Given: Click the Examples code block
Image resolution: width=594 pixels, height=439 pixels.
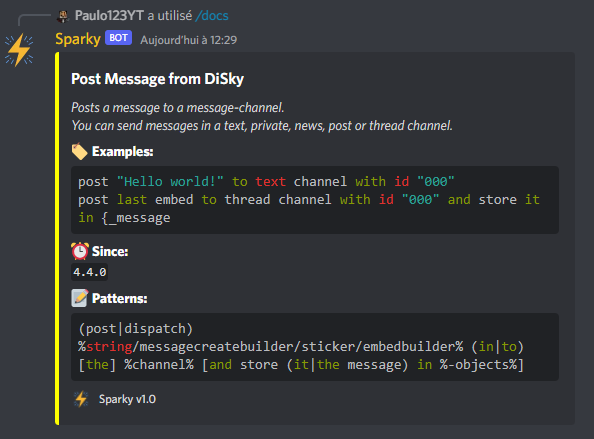Looking at the screenshot, I should (x=315, y=200).
